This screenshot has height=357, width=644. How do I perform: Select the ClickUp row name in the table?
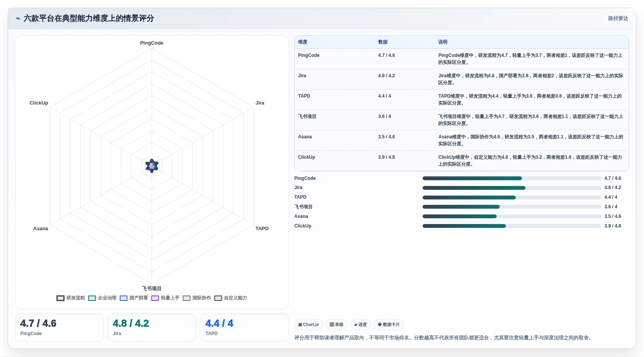[306, 157]
